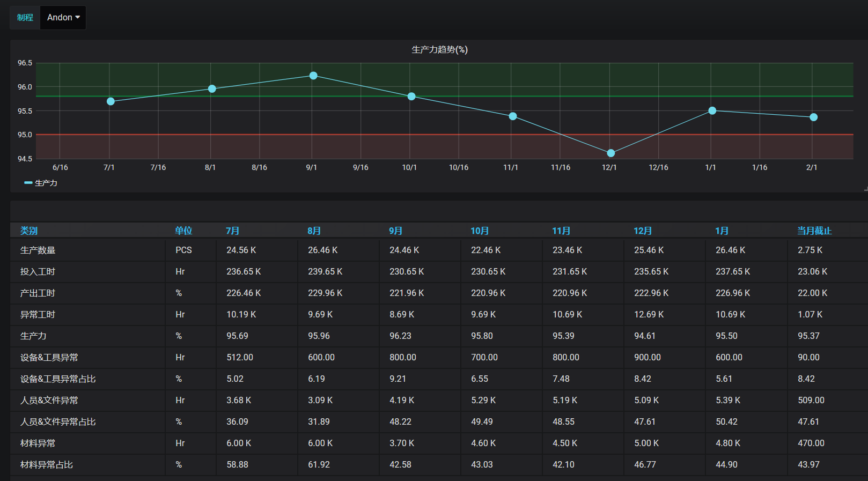Image resolution: width=868 pixels, height=481 pixels.
Task: Select the first data point at 7/1
Action: (x=111, y=101)
